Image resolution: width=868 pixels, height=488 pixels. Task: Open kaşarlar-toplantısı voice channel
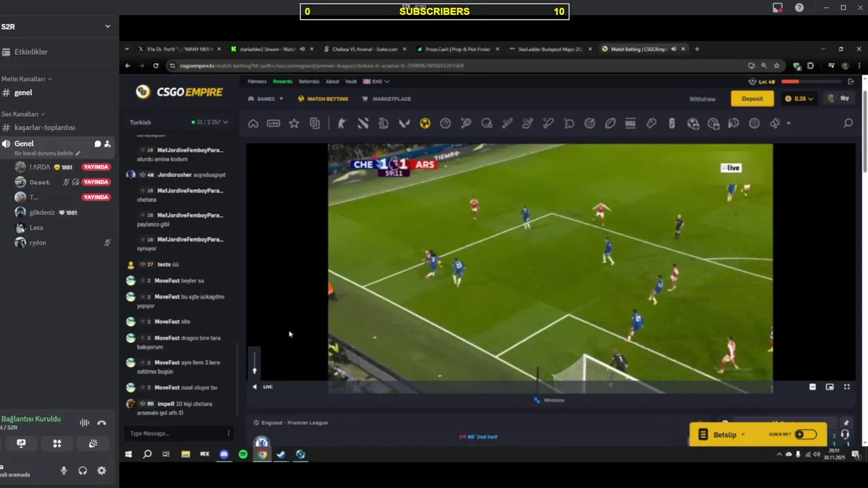45,127
